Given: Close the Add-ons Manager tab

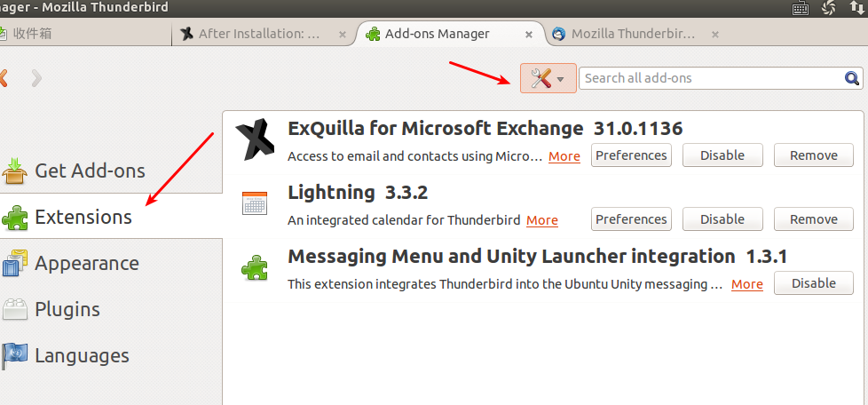Looking at the screenshot, I should click(529, 35).
